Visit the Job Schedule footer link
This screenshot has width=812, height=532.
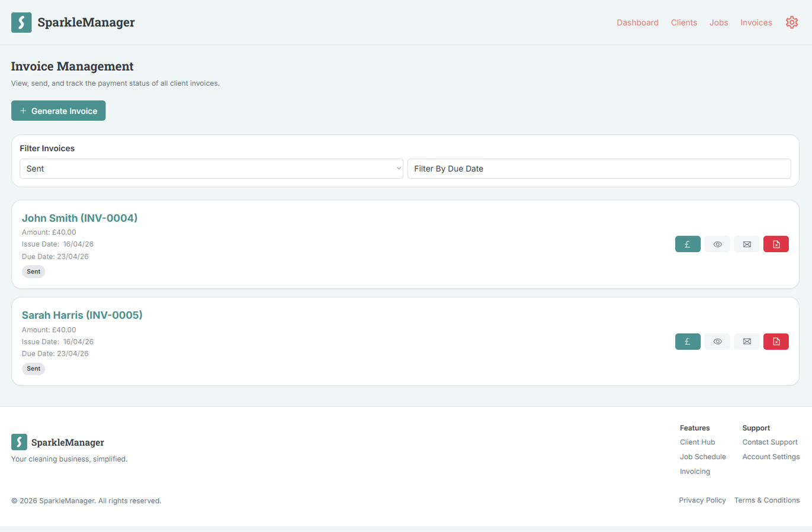[703, 456]
